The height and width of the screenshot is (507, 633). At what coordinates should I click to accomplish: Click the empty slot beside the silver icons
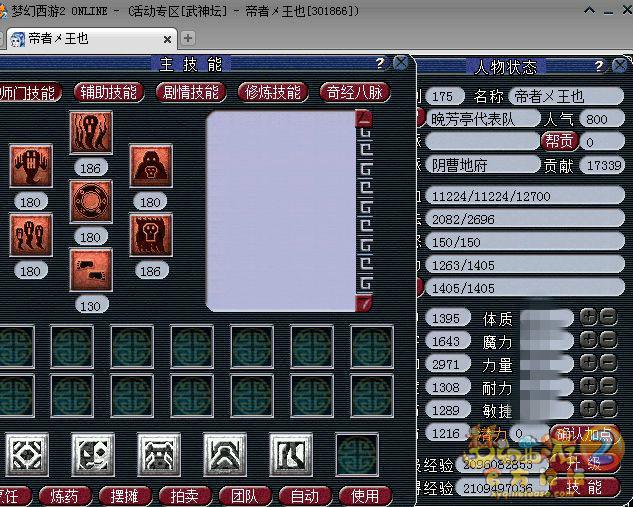pyautogui.click(x=357, y=455)
